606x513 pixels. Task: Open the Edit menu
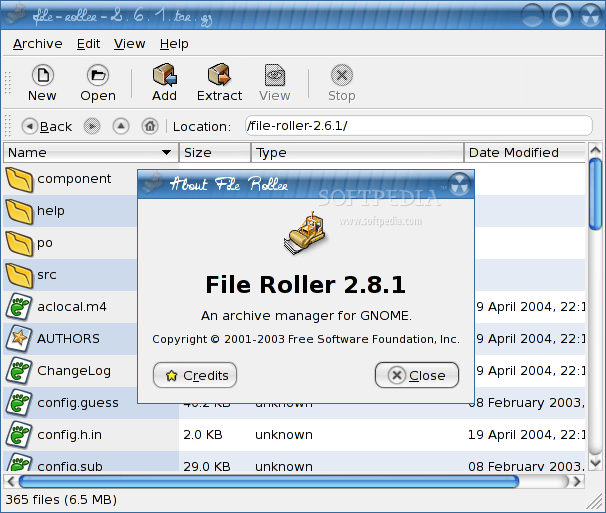(88, 44)
